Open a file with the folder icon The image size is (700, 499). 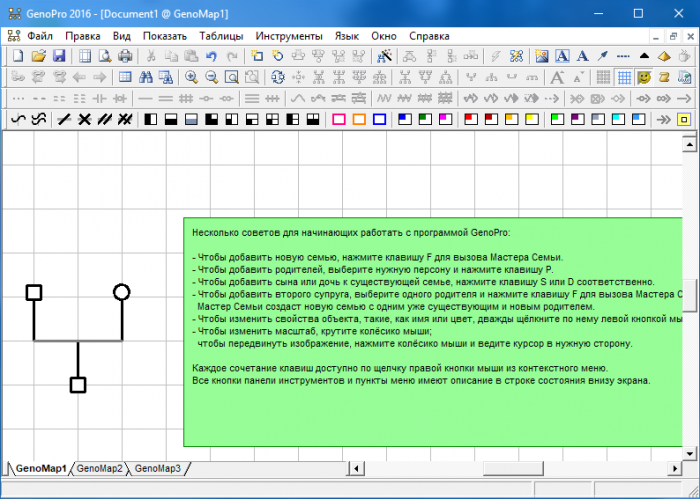[39, 56]
